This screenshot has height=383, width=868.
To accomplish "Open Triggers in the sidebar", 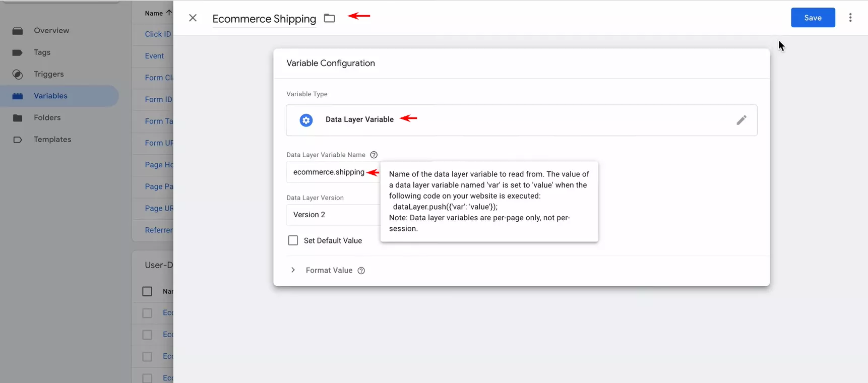I will pos(49,74).
